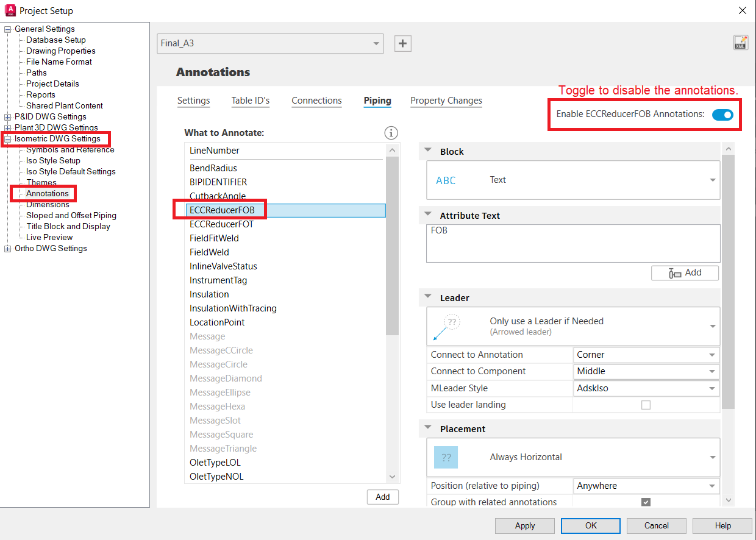Click the Apply button
The image size is (756, 540).
point(524,525)
